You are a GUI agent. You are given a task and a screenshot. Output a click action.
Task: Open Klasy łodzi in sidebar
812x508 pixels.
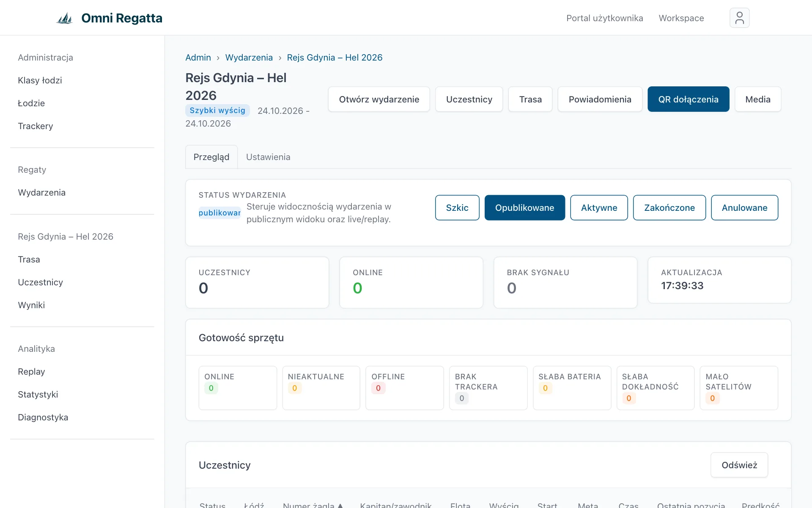coord(40,80)
